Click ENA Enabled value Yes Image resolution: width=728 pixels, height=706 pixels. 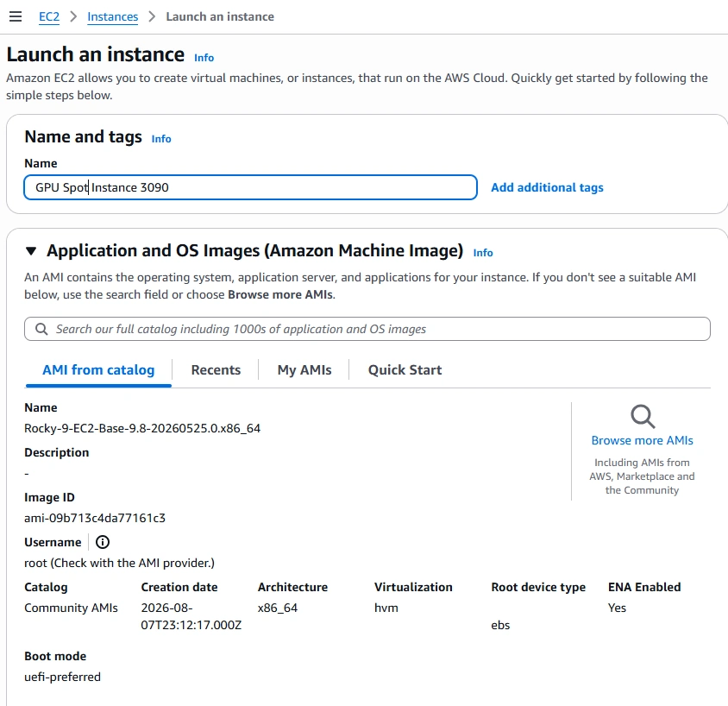[617, 608]
